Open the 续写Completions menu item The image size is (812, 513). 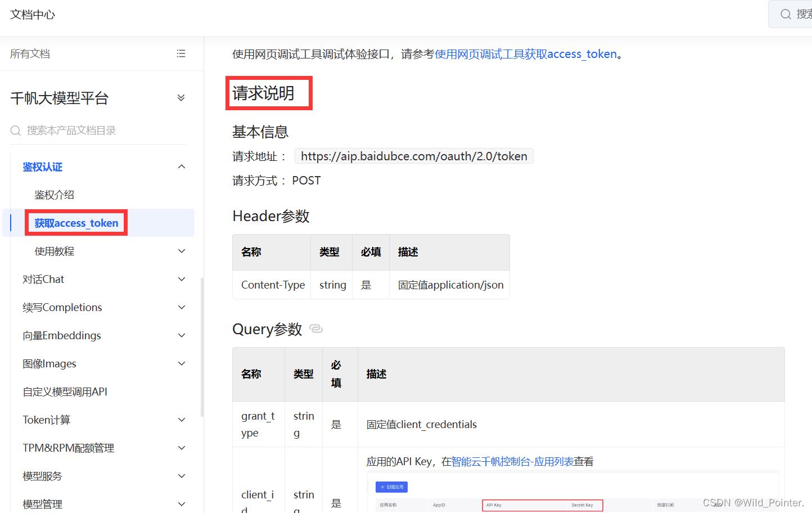point(62,307)
